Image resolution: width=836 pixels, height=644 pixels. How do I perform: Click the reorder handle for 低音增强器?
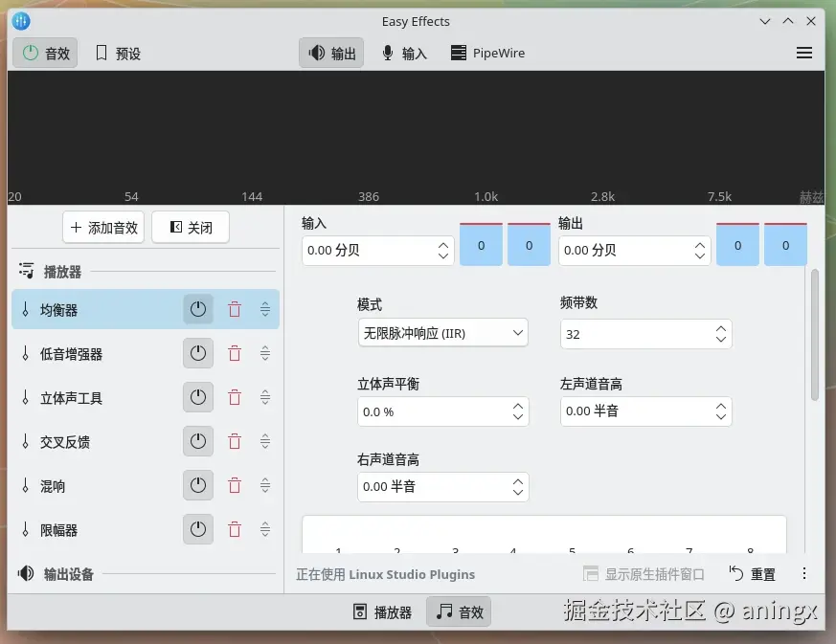click(265, 353)
